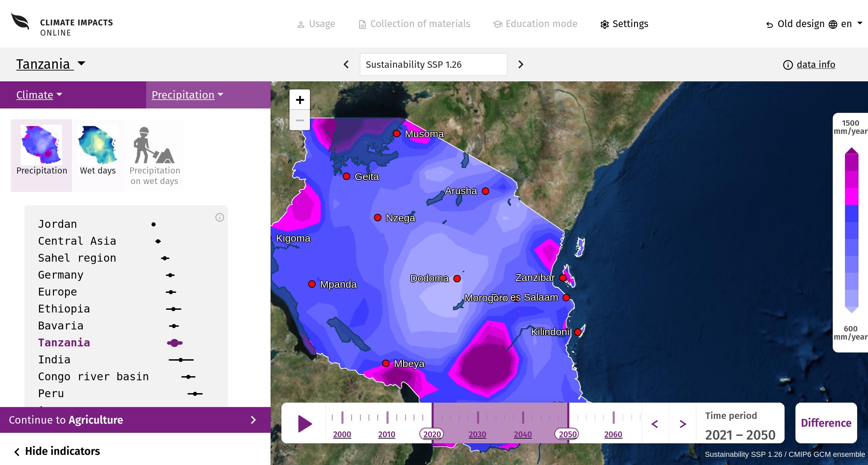Expand the Precipitation parameter dropdown

(188, 95)
